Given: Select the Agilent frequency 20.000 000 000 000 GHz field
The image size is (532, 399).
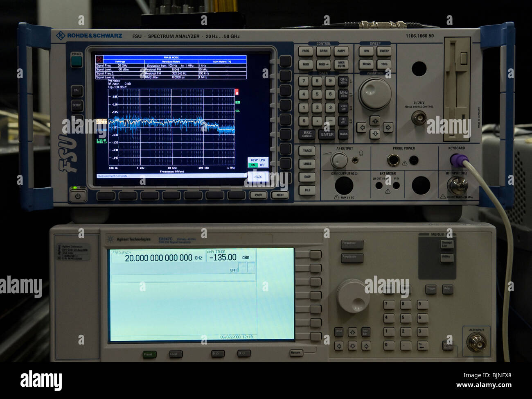Looking at the screenshot, I should (158, 257).
